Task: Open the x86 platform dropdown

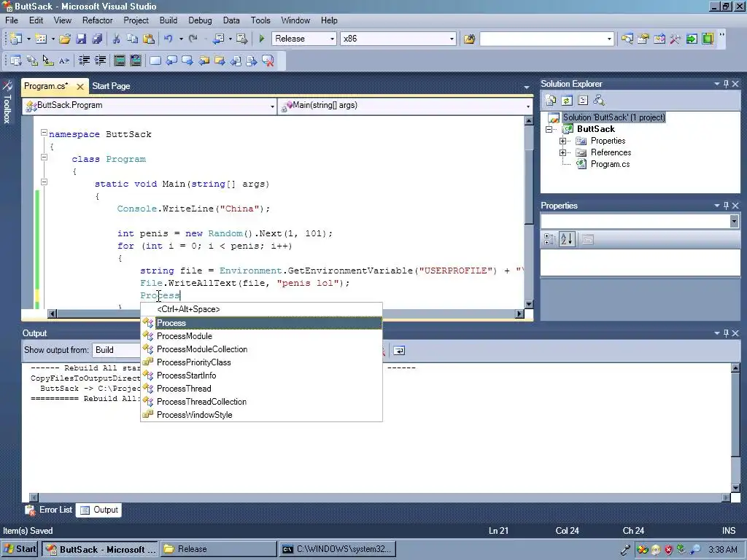Action: tap(452, 39)
